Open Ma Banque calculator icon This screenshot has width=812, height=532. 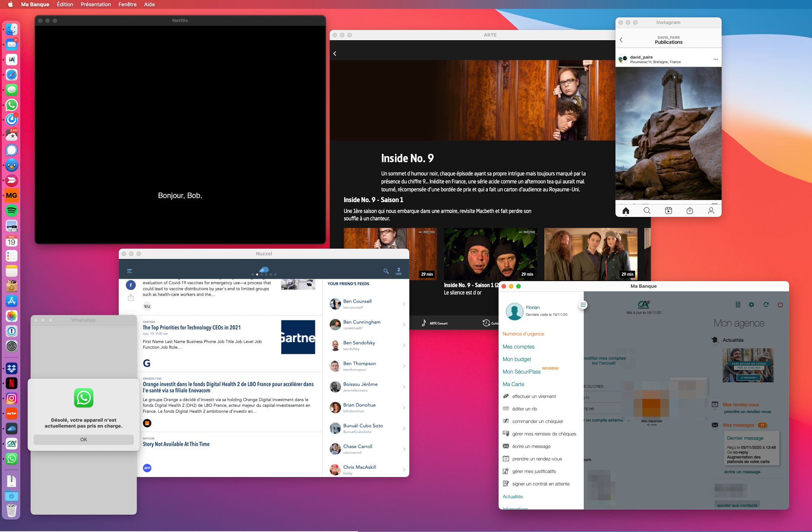(738, 305)
